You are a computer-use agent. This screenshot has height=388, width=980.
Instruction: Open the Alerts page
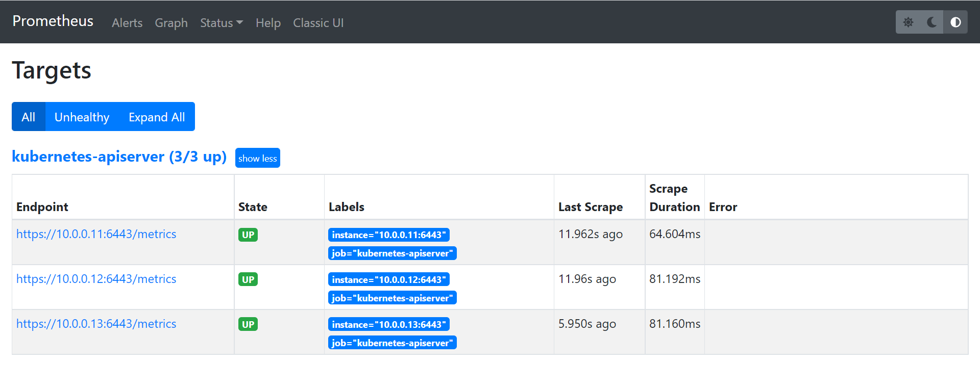pos(127,23)
